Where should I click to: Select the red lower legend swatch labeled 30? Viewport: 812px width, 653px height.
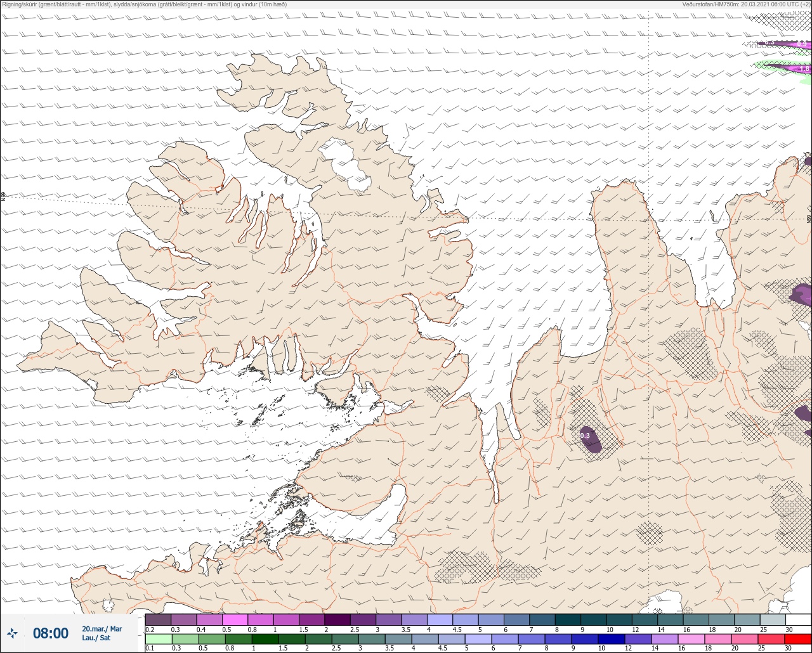798,638
